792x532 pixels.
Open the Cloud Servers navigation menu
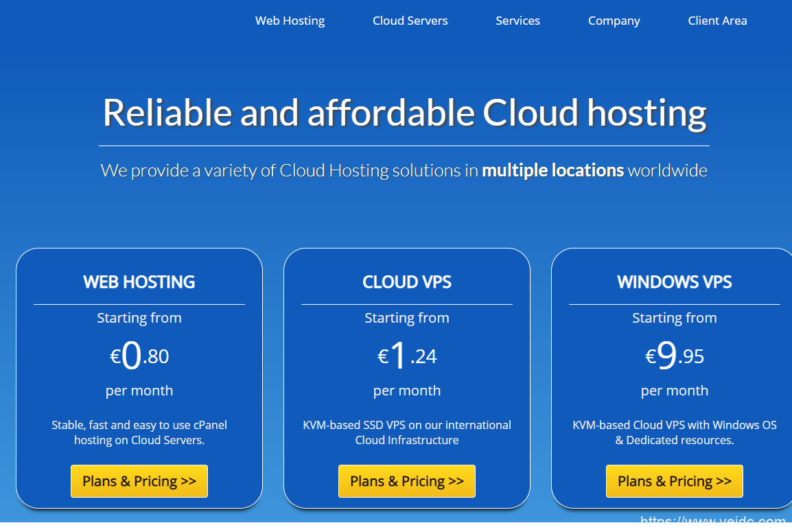tap(410, 21)
